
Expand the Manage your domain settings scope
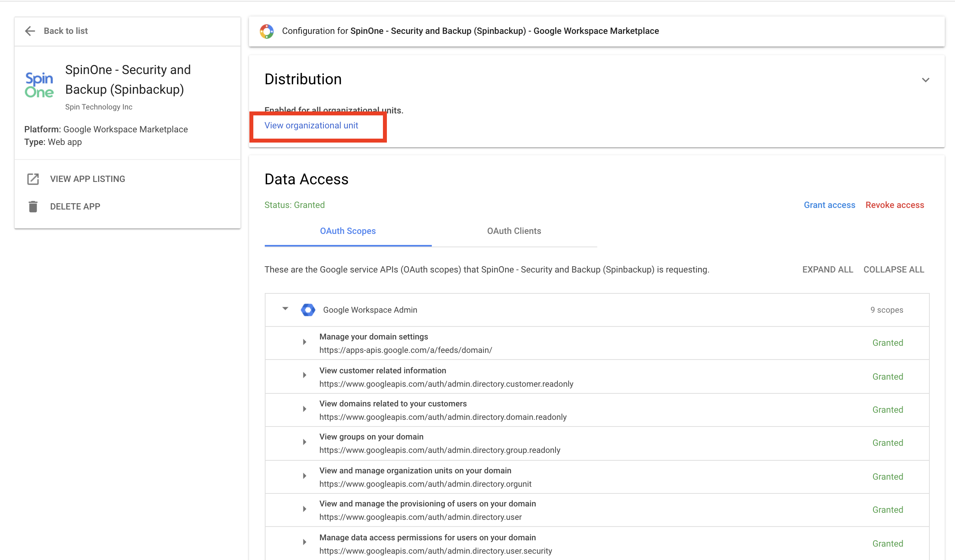304,342
